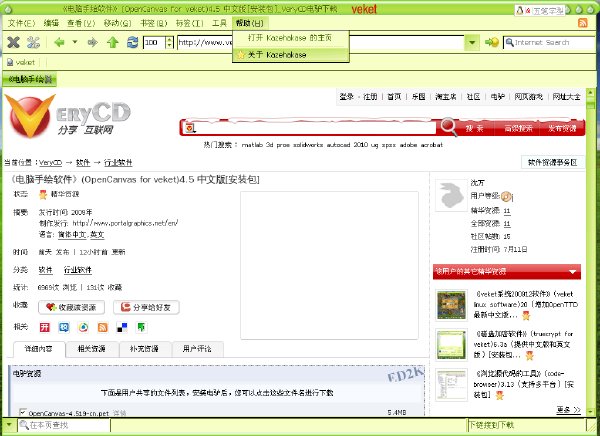Open the 查看(V) menu
The image size is (600, 436).
tap(81, 23)
